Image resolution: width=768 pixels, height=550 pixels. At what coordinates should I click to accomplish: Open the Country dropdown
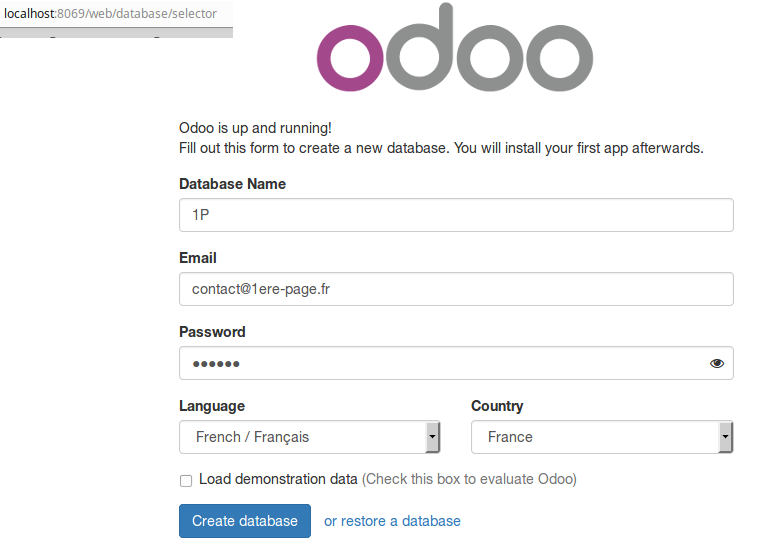[x=602, y=437]
